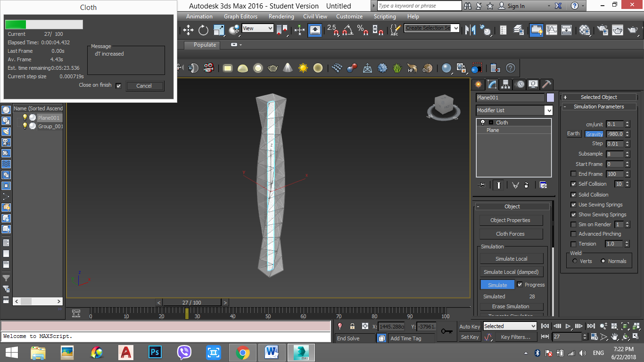Open the Utilities hammer panel
Screen dimensions: 644x362
(x=547, y=84)
